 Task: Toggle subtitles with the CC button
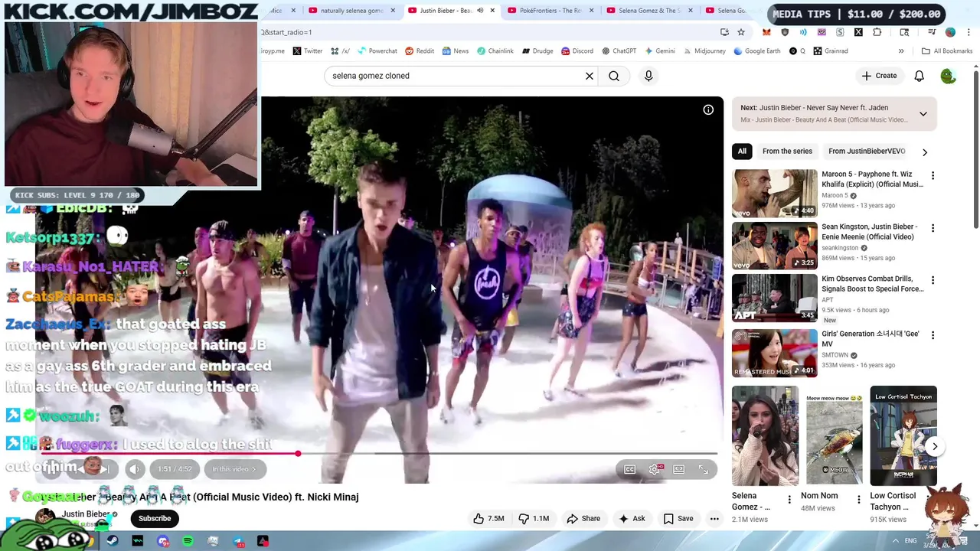point(629,469)
